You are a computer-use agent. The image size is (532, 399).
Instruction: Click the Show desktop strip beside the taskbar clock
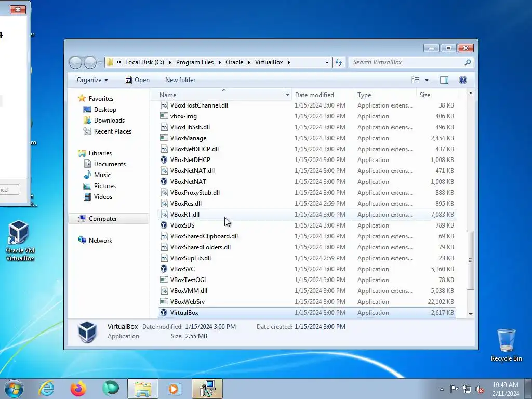coord(528,389)
